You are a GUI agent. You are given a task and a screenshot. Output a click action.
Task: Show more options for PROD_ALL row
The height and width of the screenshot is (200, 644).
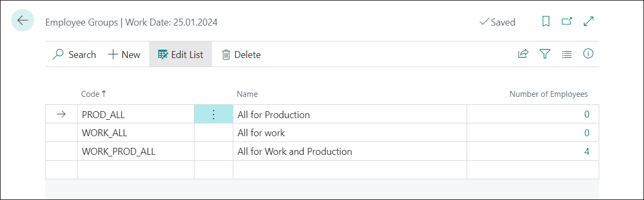point(214,114)
